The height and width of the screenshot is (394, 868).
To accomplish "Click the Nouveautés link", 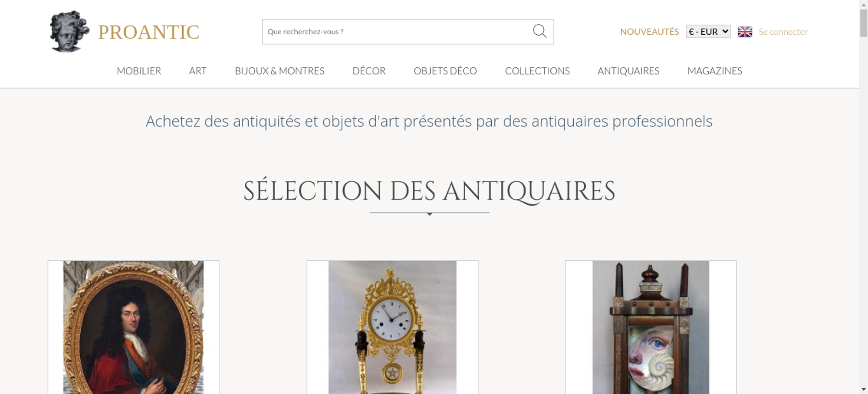I will (649, 32).
